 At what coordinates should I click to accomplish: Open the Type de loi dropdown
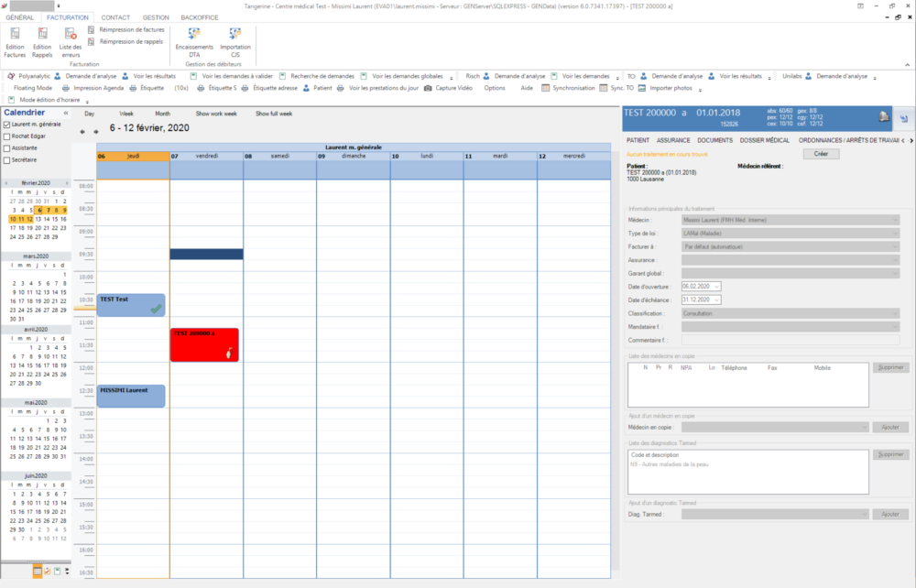[895, 234]
